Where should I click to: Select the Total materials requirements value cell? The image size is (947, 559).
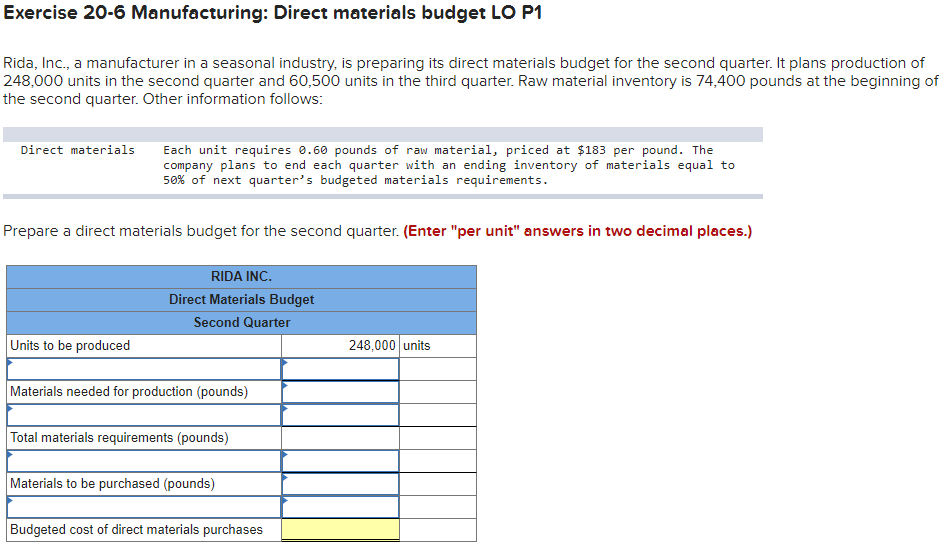[341, 438]
